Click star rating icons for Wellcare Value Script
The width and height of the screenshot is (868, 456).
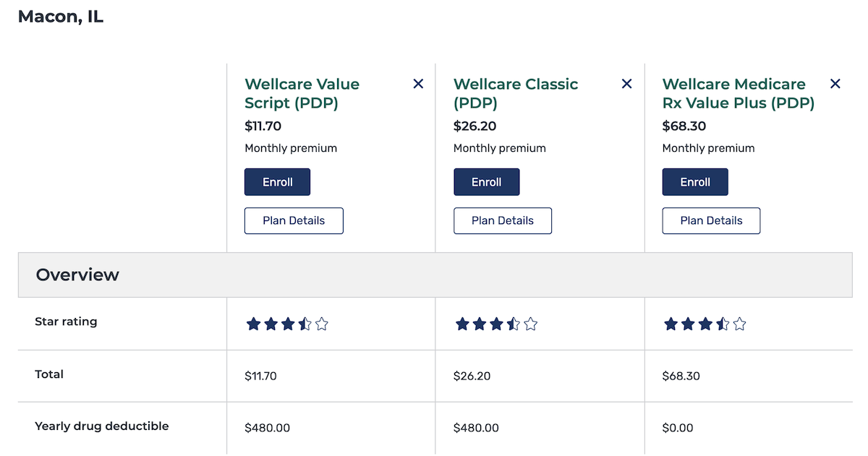pos(287,324)
